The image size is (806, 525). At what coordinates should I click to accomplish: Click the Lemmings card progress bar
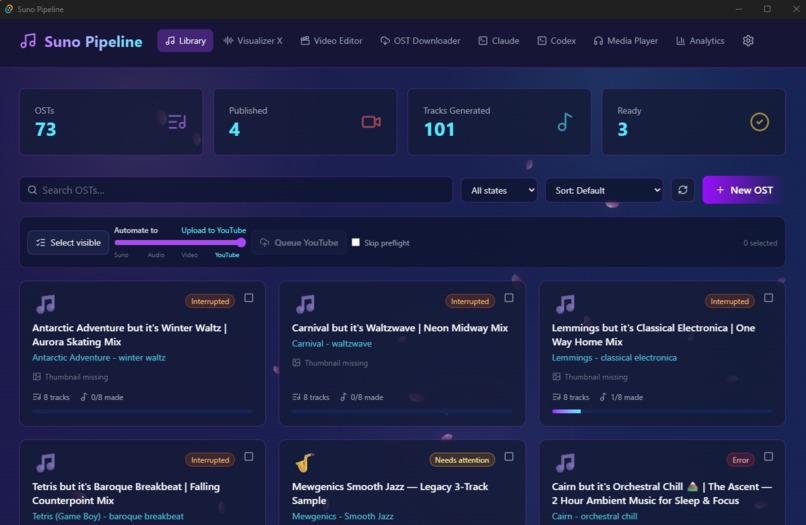(x=662, y=411)
